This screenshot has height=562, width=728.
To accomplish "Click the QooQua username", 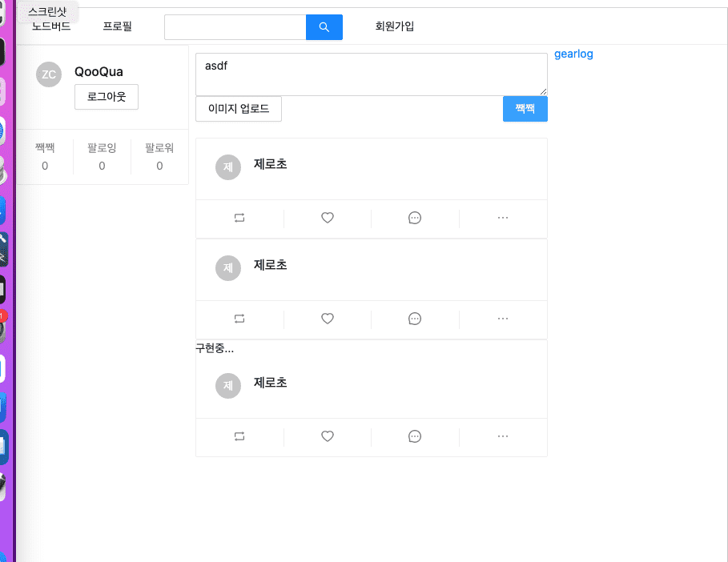I will [x=99, y=72].
